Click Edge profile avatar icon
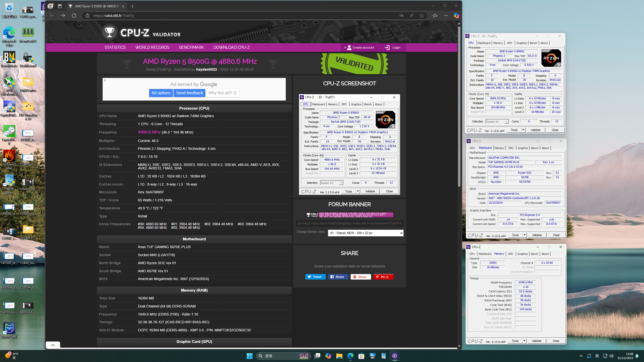This screenshot has height=362, width=644. point(51,6)
